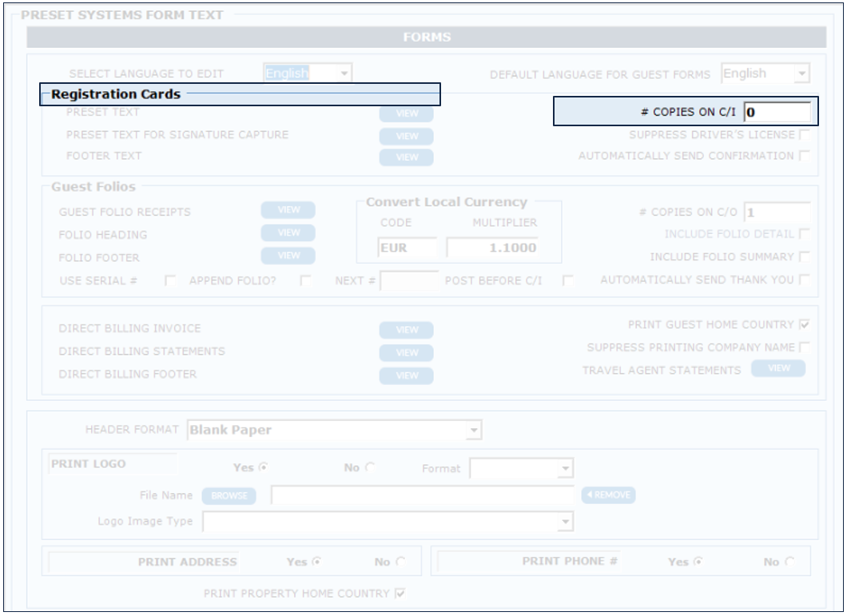Click REMOVE button for logo file
Screen dimensions: 847x616
pos(608,495)
